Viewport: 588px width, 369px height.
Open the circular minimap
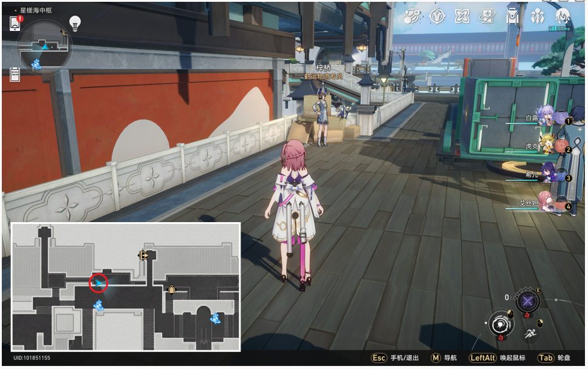click(x=44, y=47)
